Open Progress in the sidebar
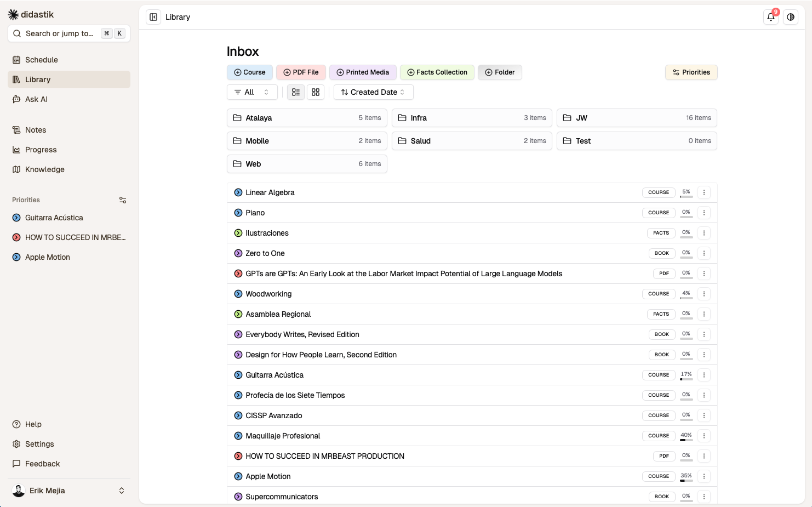This screenshot has height=507, width=812. point(69,150)
